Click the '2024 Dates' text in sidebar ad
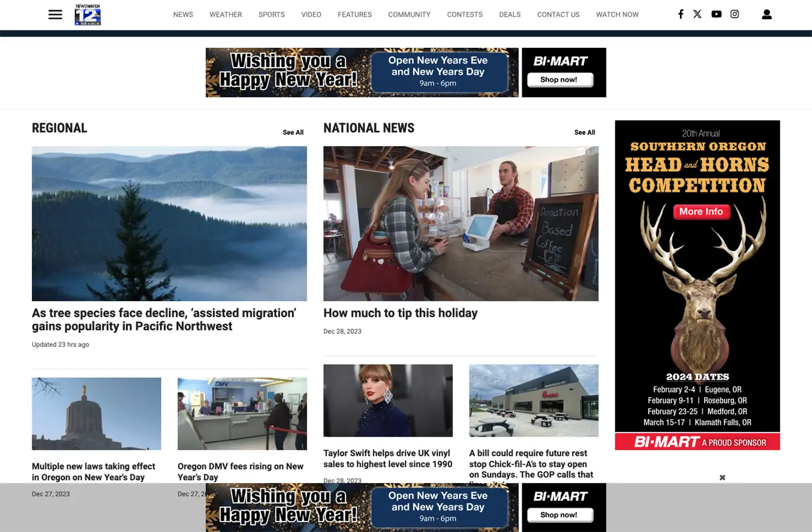Viewport: 812px width, 532px height. pyautogui.click(x=698, y=377)
